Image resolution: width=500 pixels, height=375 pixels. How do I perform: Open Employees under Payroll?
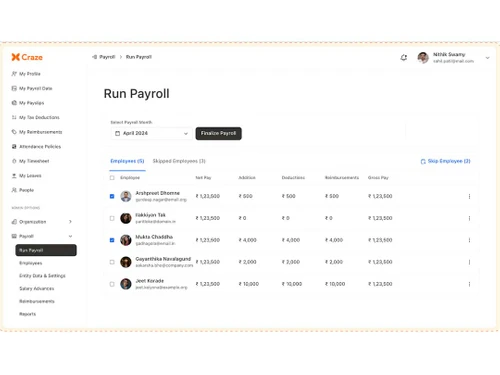click(x=31, y=263)
